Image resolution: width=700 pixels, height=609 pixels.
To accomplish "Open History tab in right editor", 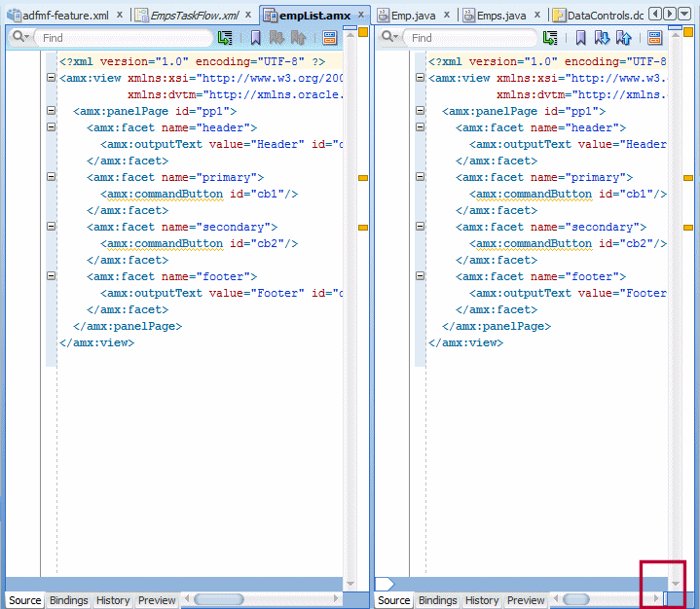I will [x=482, y=600].
